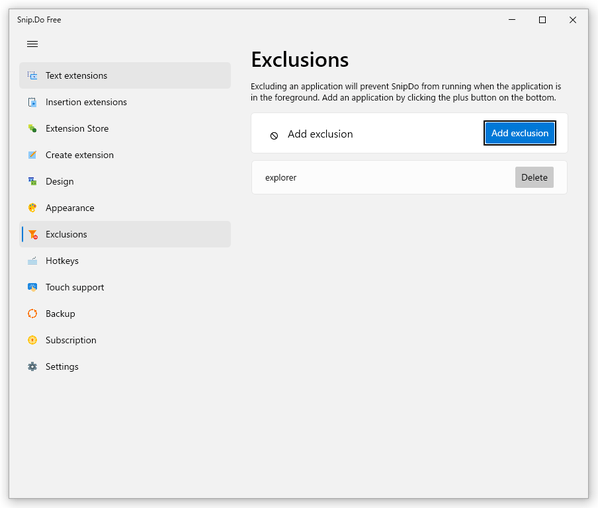This screenshot has height=508, width=598.
Task: Delete the explorer exclusion
Action: tap(534, 177)
